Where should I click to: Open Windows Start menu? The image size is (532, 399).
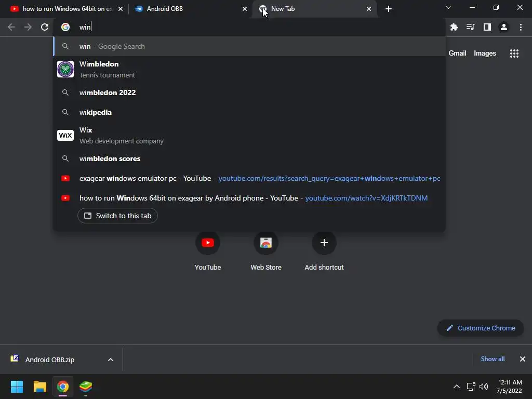tap(17, 387)
